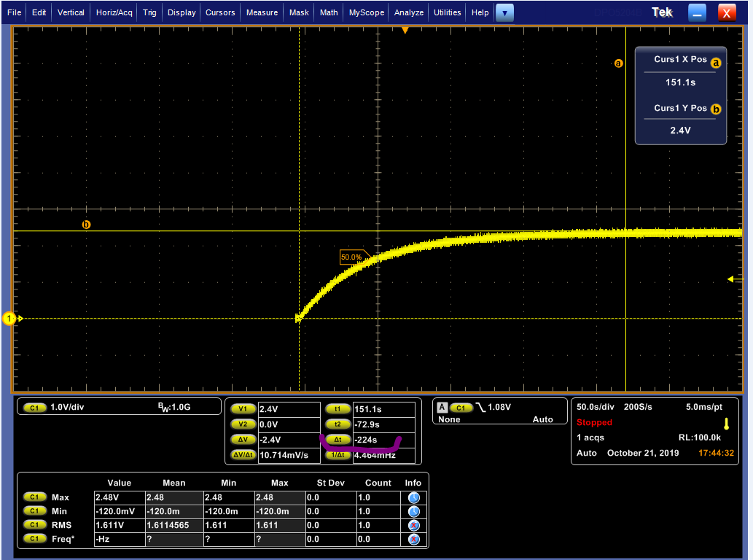Click the trigger 'A' badge
753x560 pixels.
442,408
